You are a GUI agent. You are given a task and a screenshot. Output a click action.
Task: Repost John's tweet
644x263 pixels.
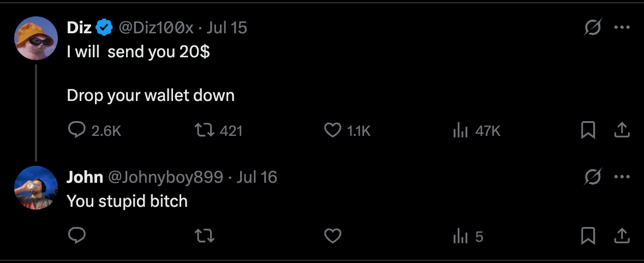click(204, 236)
